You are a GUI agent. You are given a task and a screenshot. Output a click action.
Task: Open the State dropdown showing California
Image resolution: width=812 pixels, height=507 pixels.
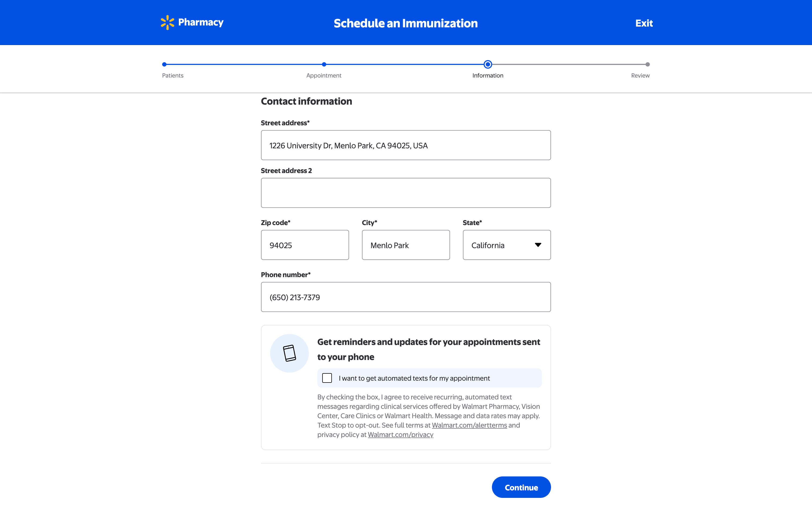pyautogui.click(x=506, y=245)
